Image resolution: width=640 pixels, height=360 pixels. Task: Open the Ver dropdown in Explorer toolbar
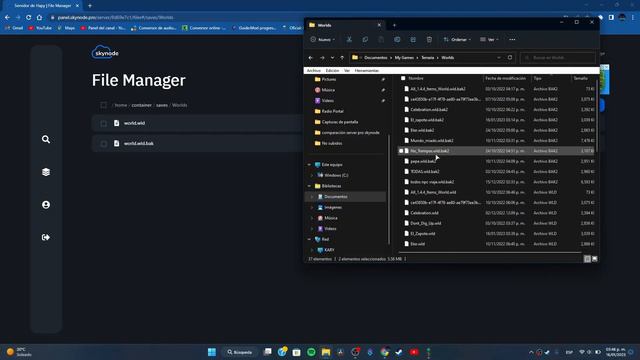[489, 40]
